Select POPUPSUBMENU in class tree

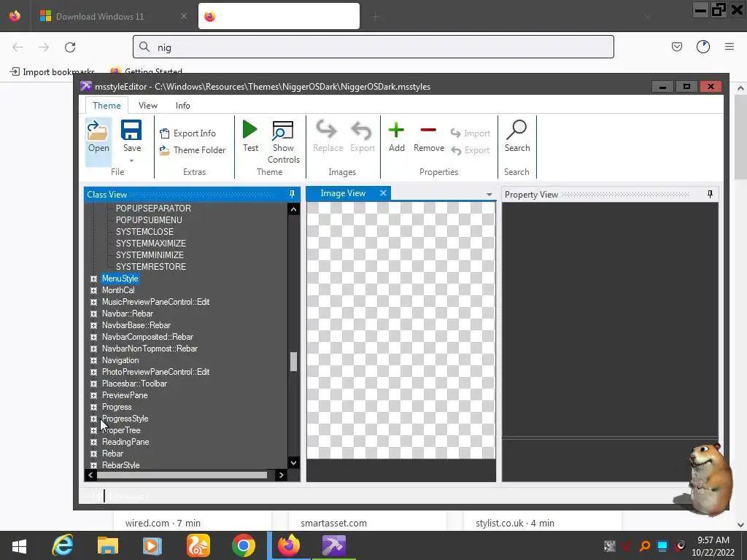pos(149,220)
